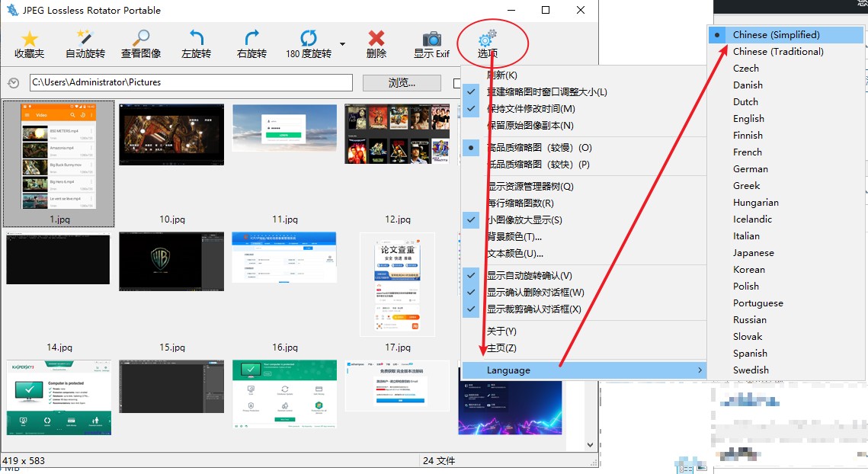Toggle 显示自动旋转确认(V) check
The height and width of the screenshot is (474, 868).
tap(529, 276)
